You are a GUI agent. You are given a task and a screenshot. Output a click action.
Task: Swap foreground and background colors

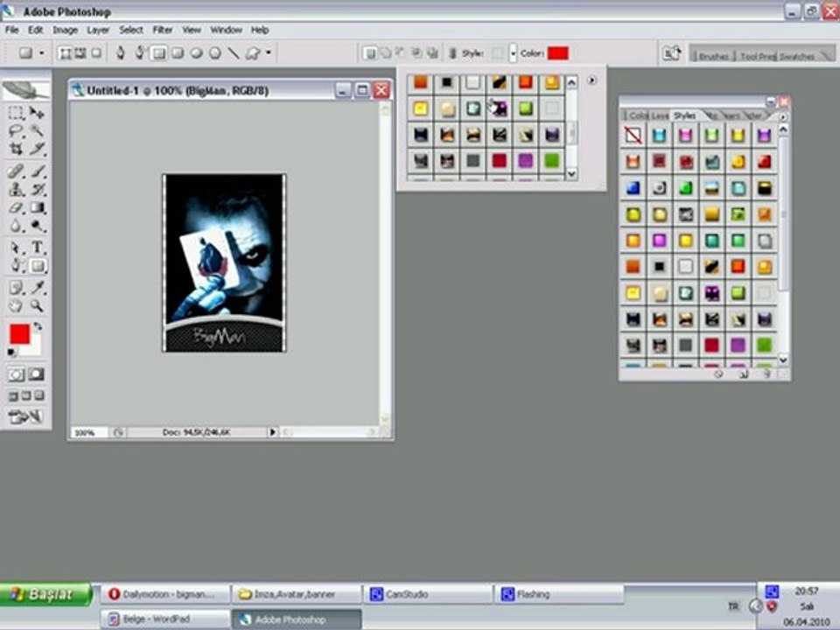[38, 326]
